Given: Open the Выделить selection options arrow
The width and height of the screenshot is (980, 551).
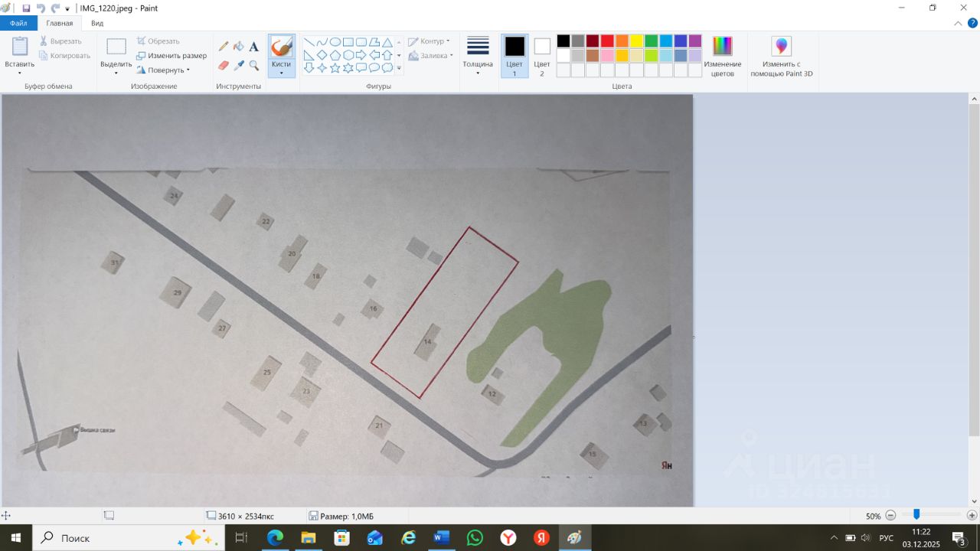Looking at the screenshot, I should (116, 73).
